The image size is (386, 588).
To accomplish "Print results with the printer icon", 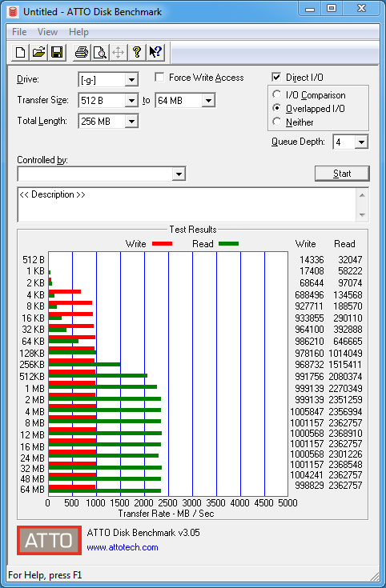I will (x=82, y=52).
